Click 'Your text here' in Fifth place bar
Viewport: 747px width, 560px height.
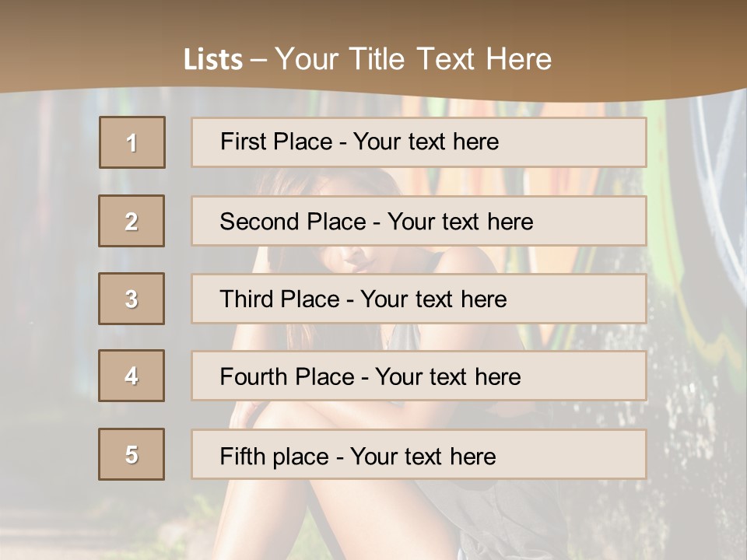[x=423, y=456]
